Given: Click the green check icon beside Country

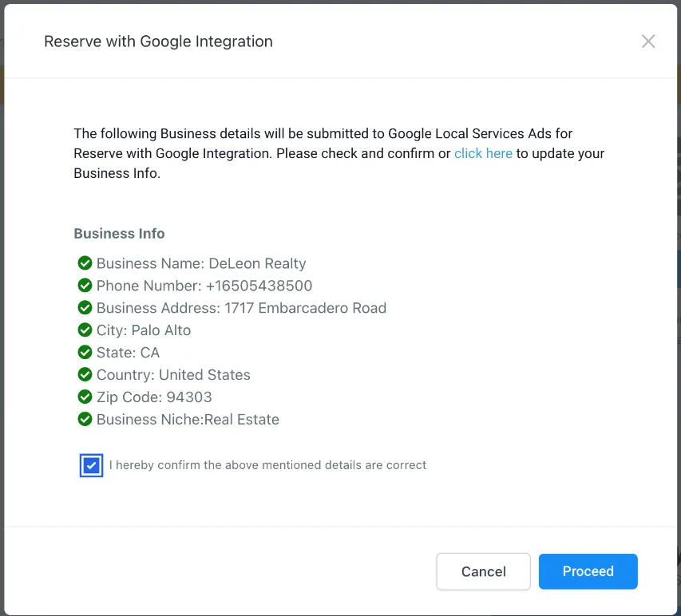Looking at the screenshot, I should click(x=85, y=375).
